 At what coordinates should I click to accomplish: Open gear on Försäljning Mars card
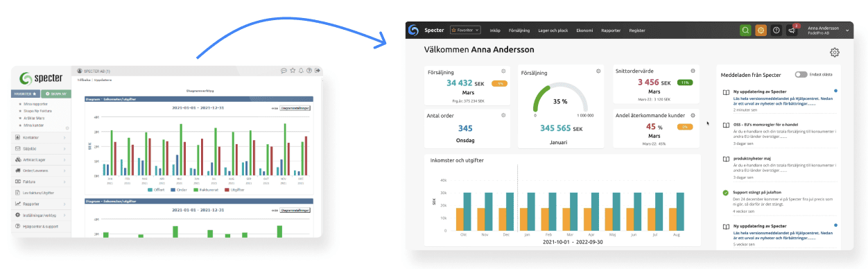click(x=504, y=71)
